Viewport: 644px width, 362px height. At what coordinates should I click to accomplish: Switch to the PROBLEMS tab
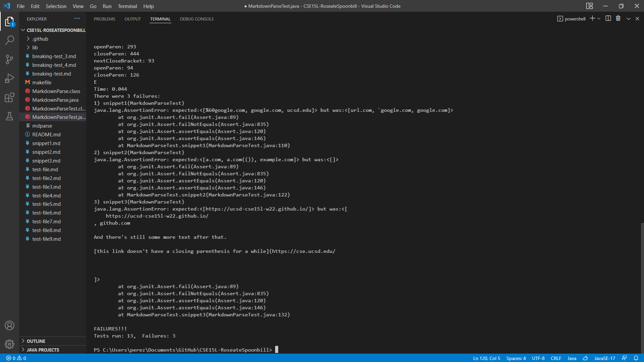(104, 19)
